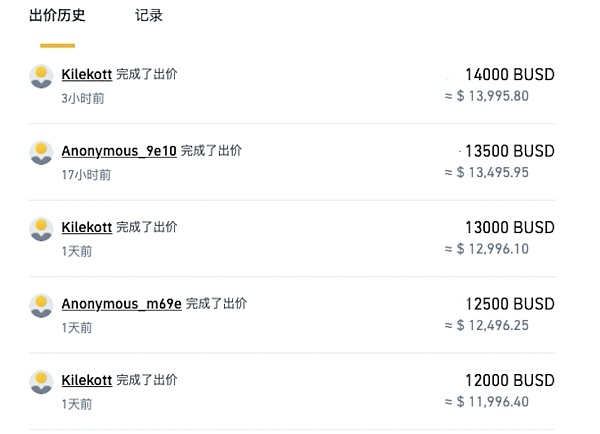Click the 13000 BUSD bid amount
This screenshot has height=434, width=600.
(x=509, y=228)
